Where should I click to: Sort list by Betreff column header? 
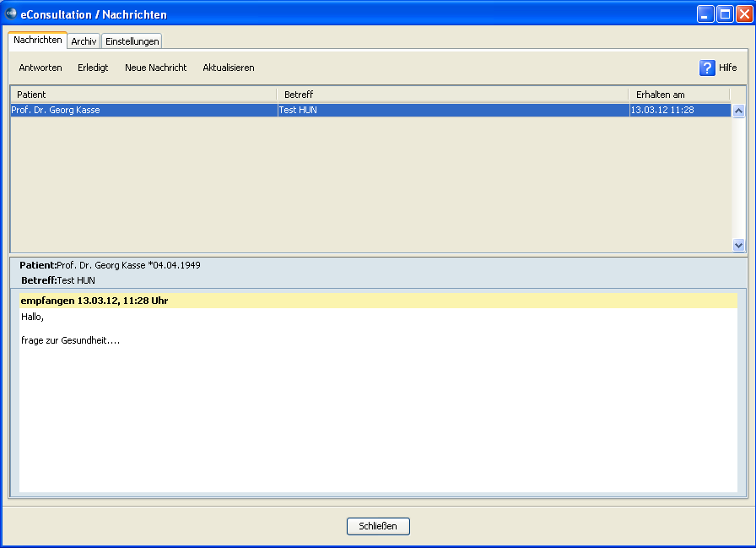tap(452, 95)
